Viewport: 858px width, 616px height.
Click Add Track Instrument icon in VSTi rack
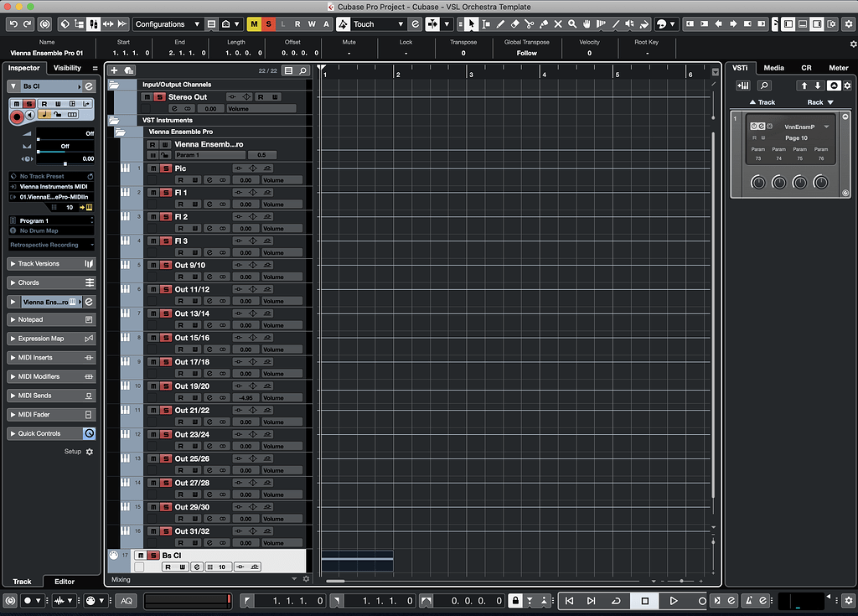(743, 85)
